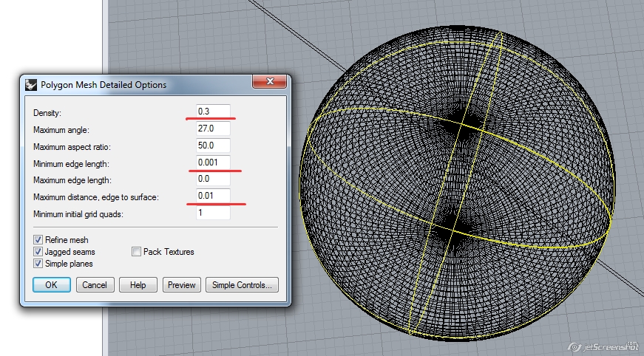Viewport: 644px width, 356px height.
Task: Select the Maximum aspect ratio field
Action: 213,146
